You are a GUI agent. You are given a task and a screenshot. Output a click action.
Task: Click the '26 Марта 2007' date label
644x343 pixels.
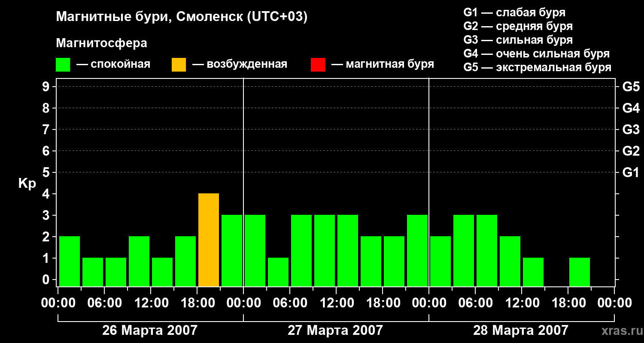click(x=150, y=331)
